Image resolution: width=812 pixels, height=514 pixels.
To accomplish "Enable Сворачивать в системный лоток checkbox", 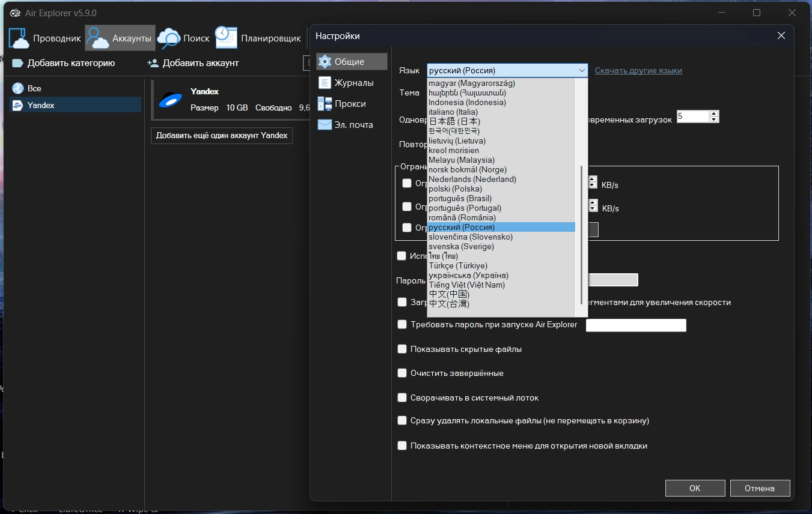I will click(x=403, y=398).
